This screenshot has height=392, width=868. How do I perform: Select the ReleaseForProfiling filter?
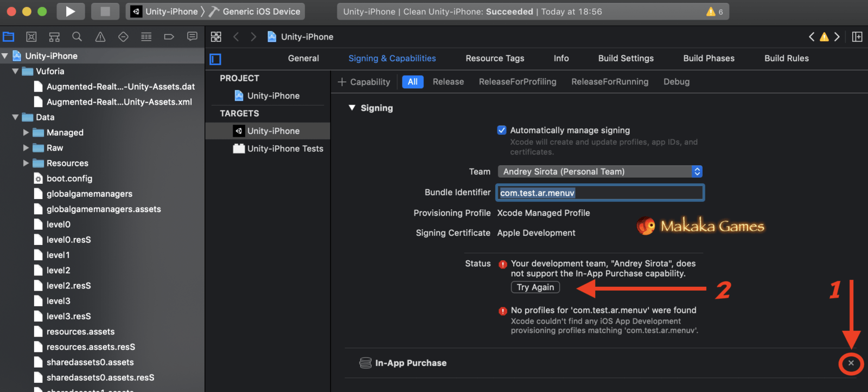coord(518,82)
